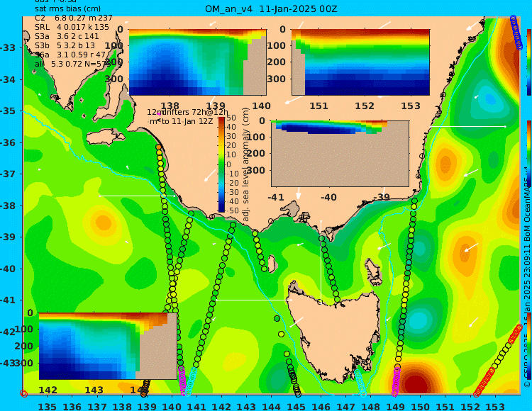This screenshot has height=411, width=532.
Task: Click the 'adj. sea level anomaly (cm)' colorbar label
Action: coord(246,164)
